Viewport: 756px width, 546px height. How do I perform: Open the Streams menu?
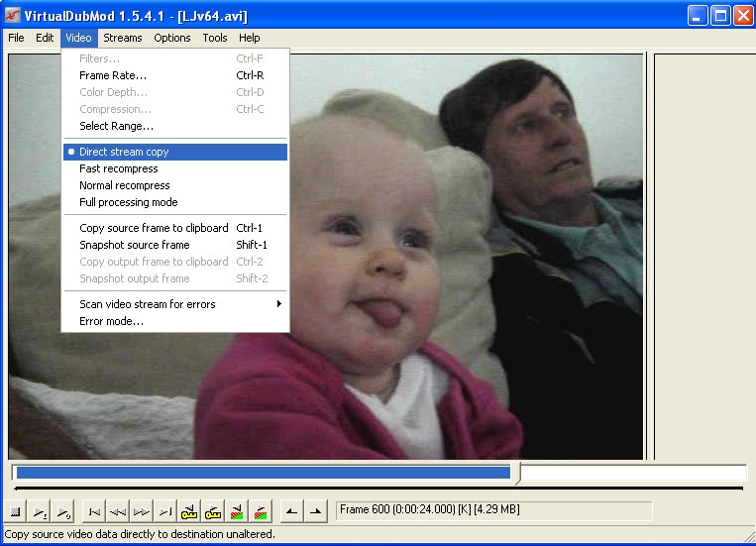coord(123,38)
